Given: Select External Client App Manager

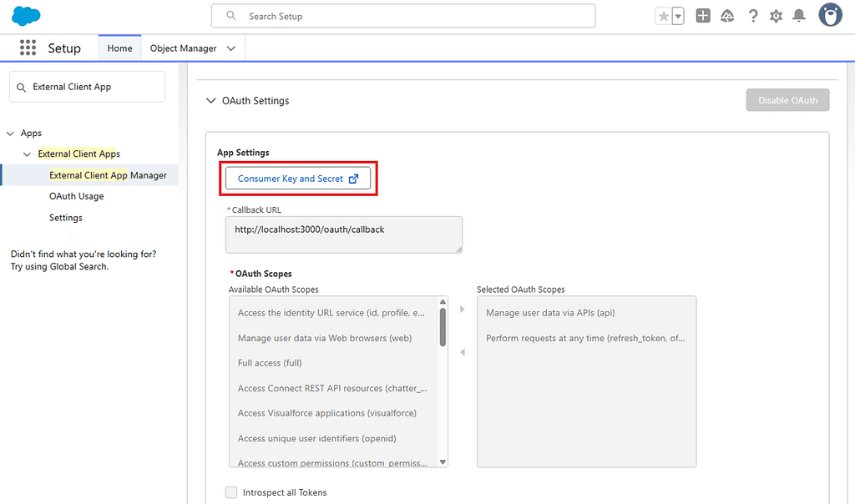Looking at the screenshot, I should pyautogui.click(x=108, y=175).
